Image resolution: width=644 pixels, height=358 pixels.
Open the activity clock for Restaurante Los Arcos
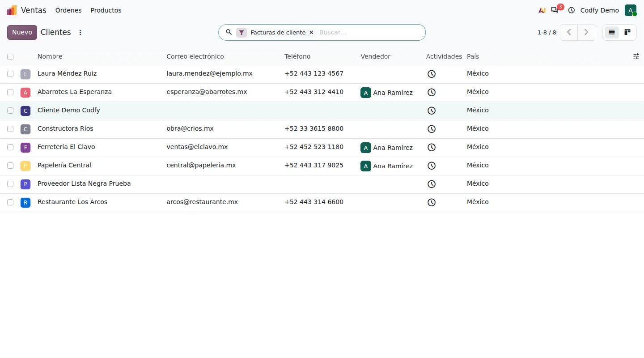[432, 202]
